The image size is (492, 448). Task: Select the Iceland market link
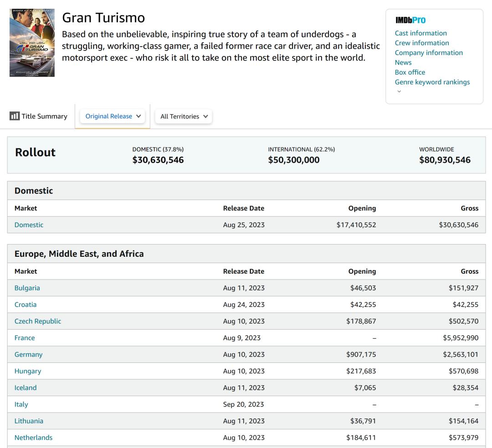[26, 388]
